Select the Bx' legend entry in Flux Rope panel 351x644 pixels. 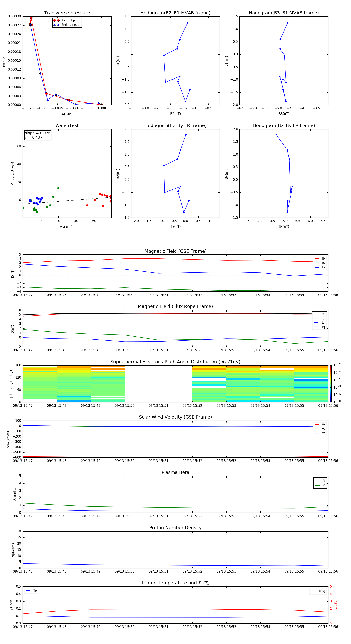(x=320, y=314)
